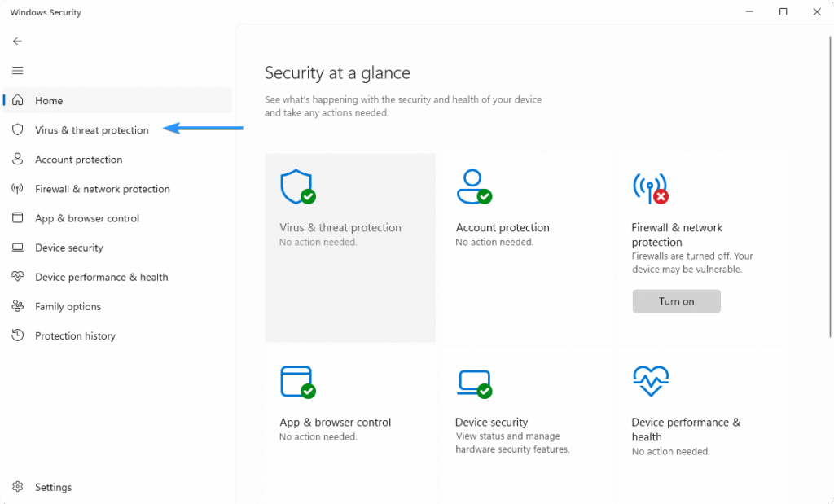Click the window icon beside App & browser control
This screenshot has width=834, height=504.
(18, 218)
